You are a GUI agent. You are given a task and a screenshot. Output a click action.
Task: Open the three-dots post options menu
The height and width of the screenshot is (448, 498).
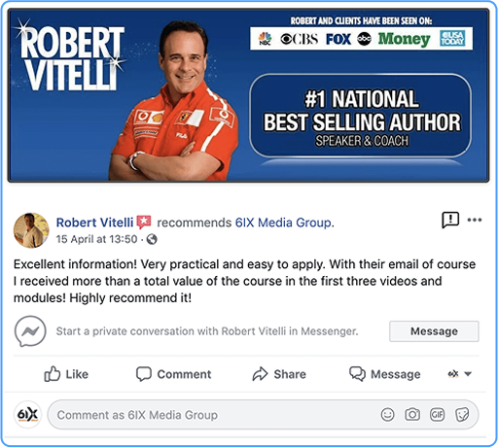tap(475, 220)
